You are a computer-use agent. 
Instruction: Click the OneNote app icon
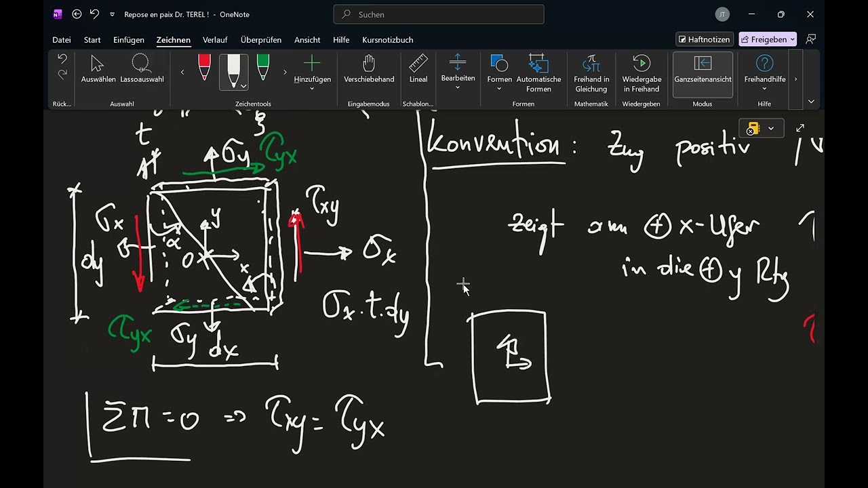click(x=58, y=14)
